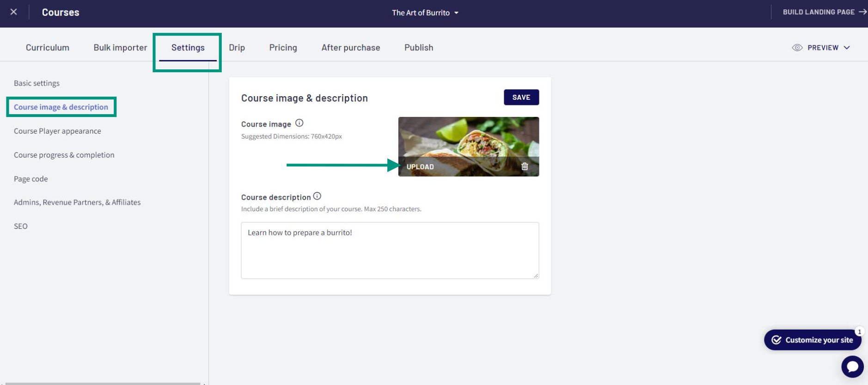The width and height of the screenshot is (868, 385).
Task: Open the Pricing tab
Action: click(x=283, y=48)
